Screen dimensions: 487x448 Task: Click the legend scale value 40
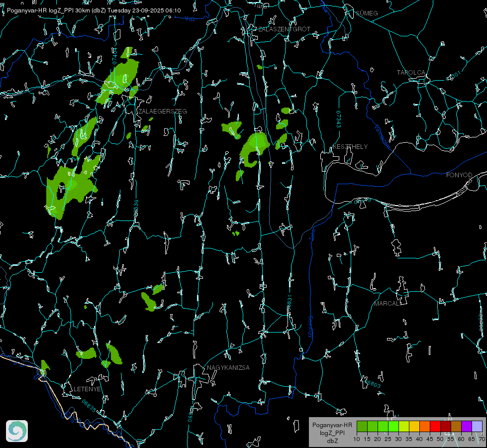pos(419,440)
